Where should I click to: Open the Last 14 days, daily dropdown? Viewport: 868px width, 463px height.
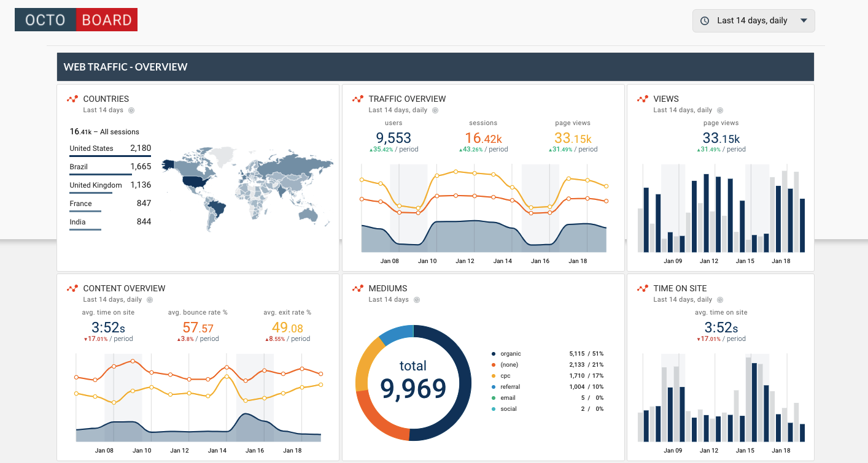coord(753,20)
